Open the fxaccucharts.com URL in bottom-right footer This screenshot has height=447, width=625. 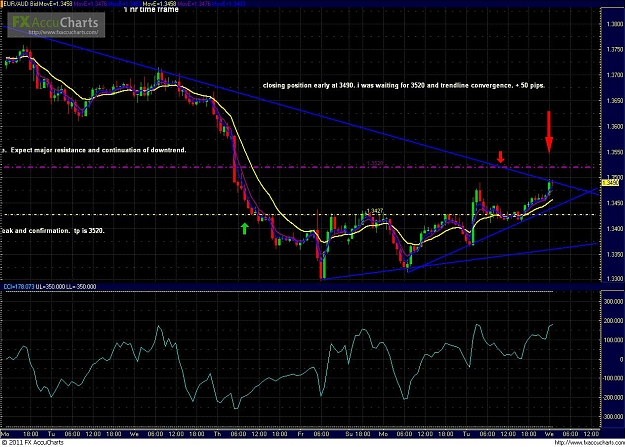[x=588, y=443]
